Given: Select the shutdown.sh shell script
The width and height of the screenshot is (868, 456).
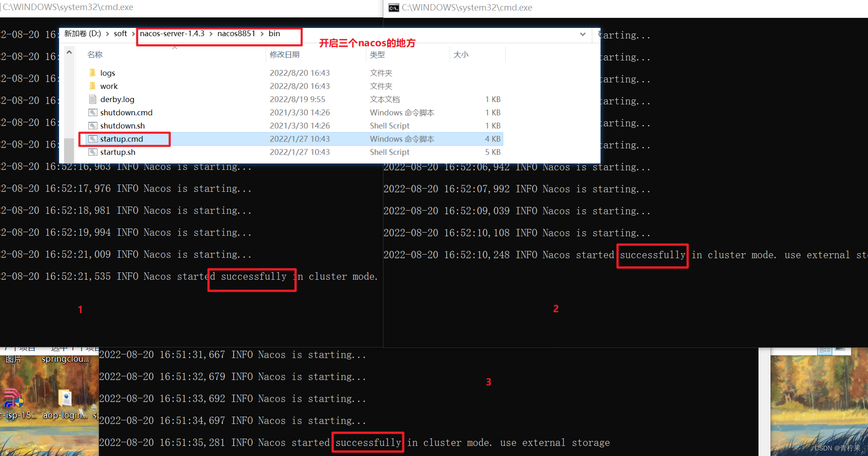Looking at the screenshot, I should pos(122,125).
